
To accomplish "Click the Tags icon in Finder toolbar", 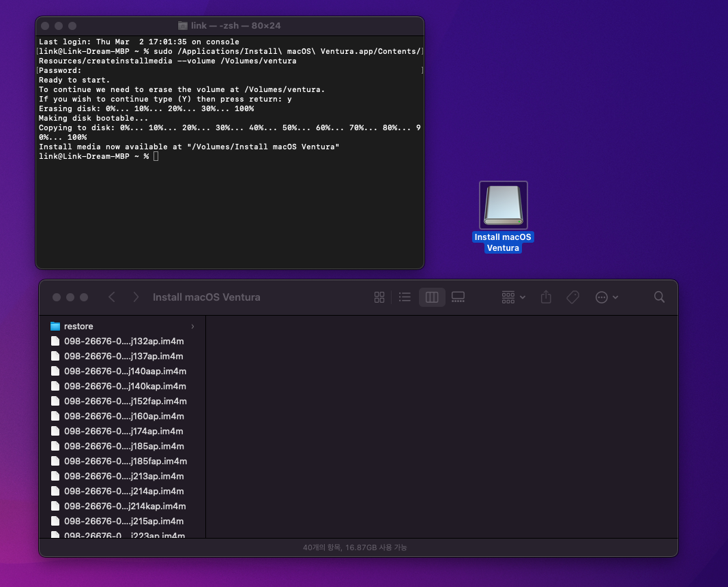I will coord(573,297).
